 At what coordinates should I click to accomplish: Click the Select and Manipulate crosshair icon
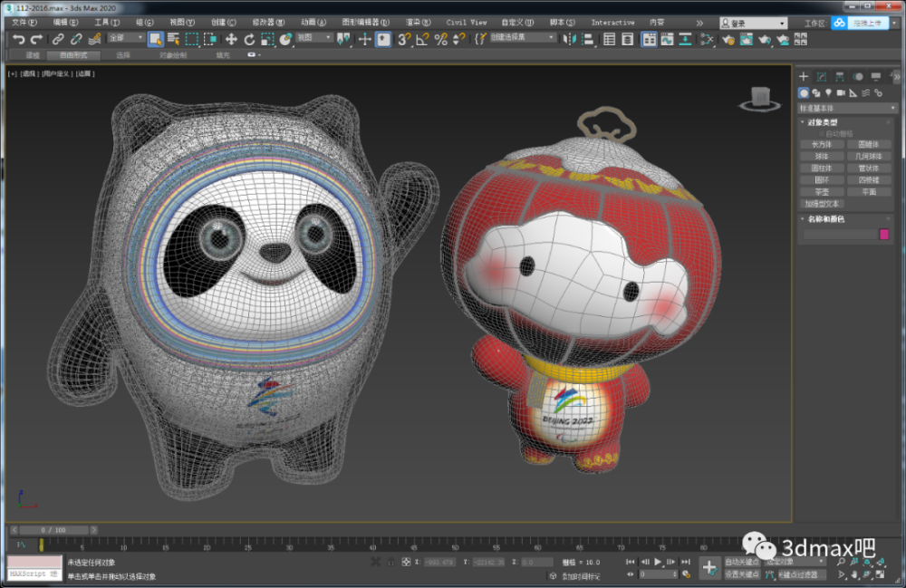click(x=364, y=39)
